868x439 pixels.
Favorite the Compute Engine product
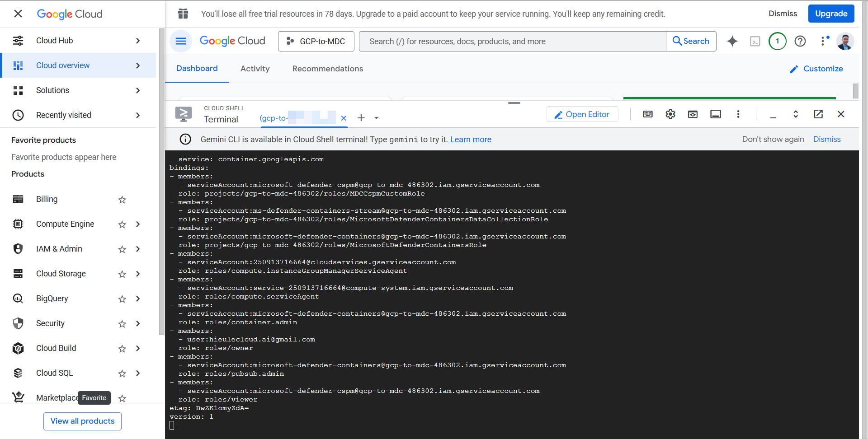click(x=122, y=224)
